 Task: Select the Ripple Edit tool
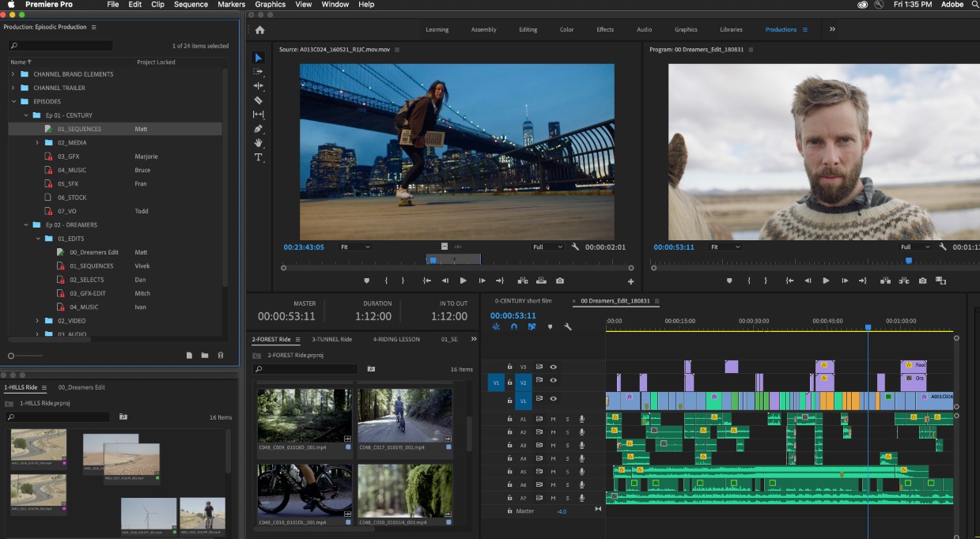[x=257, y=85]
